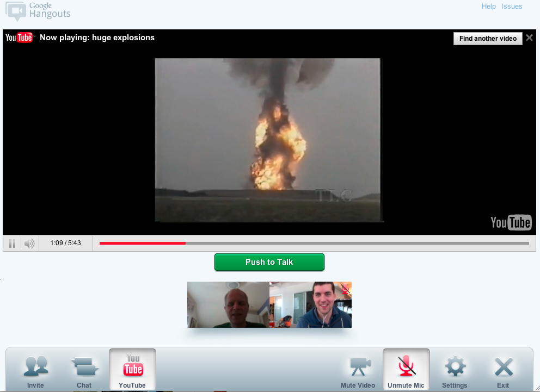Click the YouTube watermark logo in video
This screenshot has height=392, width=540.
coord(511,222)
